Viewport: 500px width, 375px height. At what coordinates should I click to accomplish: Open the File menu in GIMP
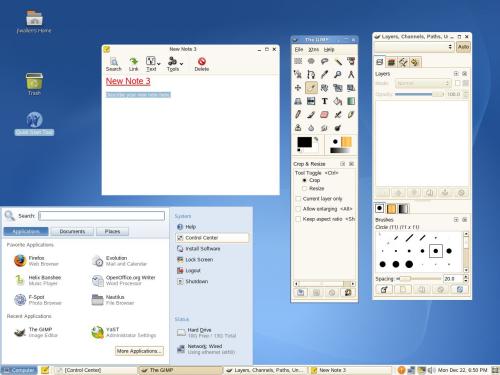[x=299, y=49]
